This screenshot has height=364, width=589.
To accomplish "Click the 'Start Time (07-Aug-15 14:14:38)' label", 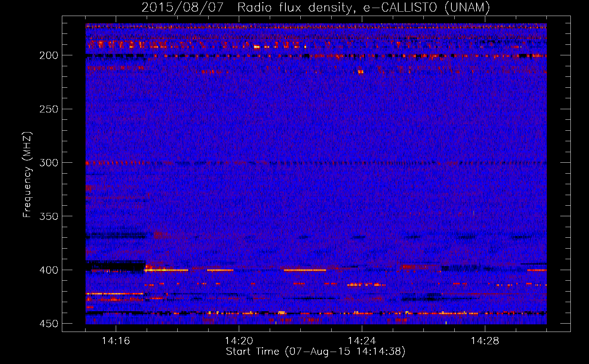I will click(x=316, y=352).
